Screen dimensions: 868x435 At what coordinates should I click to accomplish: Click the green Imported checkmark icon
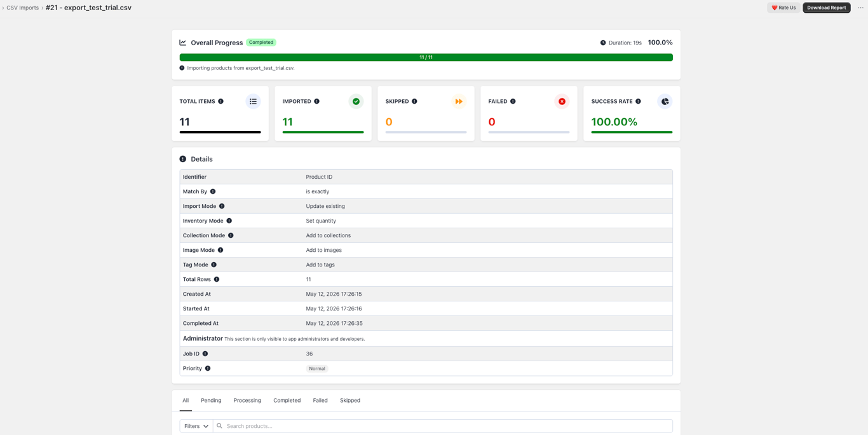pos(356,101)
